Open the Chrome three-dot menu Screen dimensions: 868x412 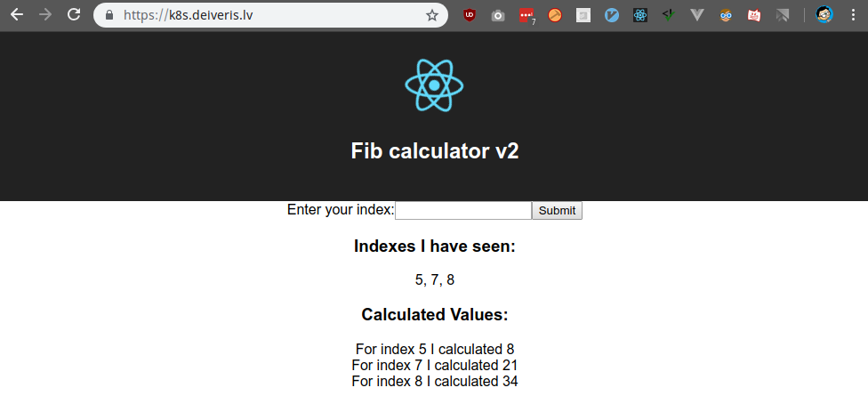(853, 15)
